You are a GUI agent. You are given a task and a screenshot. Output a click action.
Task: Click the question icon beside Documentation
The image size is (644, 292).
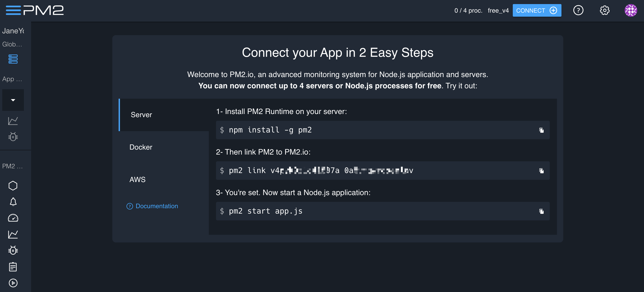tap(129, 206)
